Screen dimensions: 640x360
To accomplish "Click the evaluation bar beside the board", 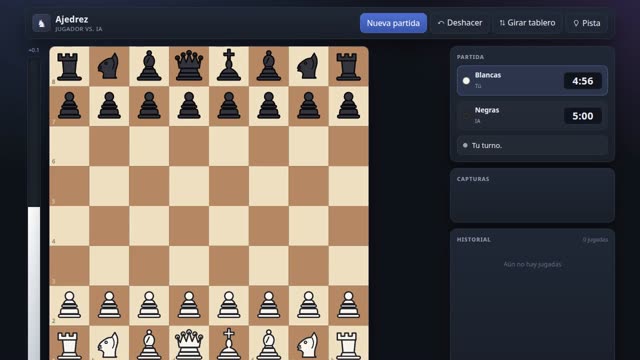I will (34, 208).
